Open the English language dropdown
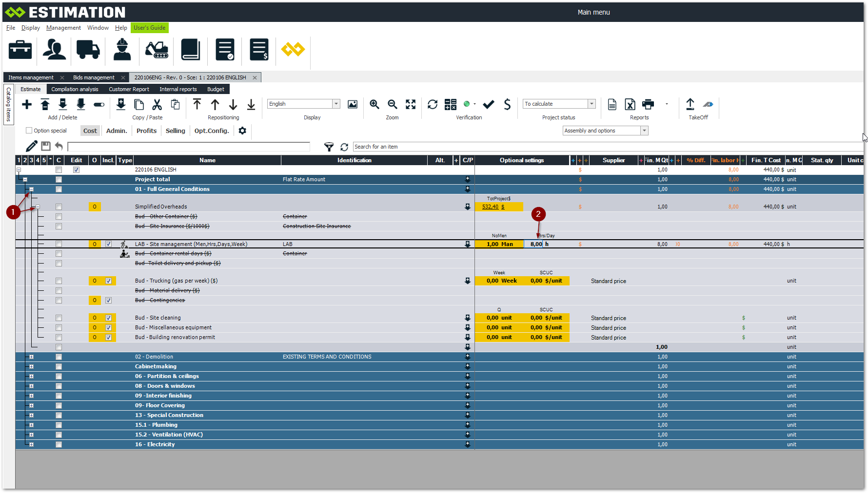 [x=336, y=104]
